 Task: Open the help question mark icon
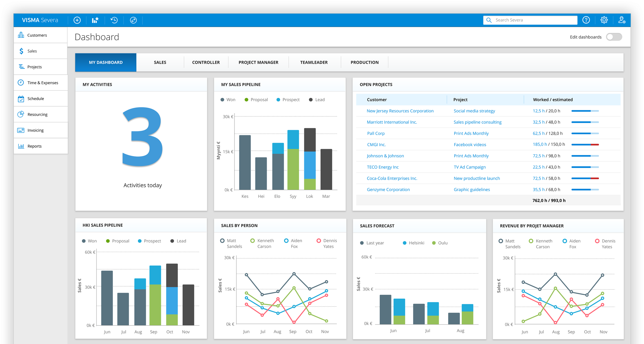coord(586,20)
